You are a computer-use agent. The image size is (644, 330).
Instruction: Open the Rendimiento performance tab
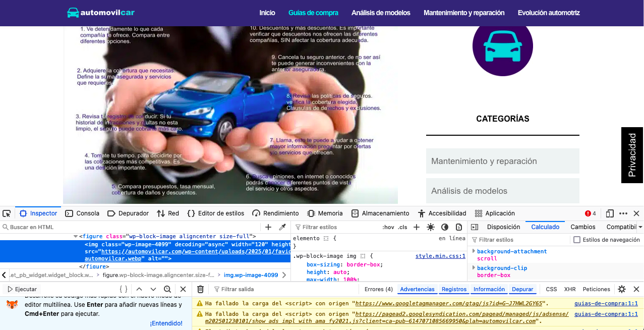[275, 213]
